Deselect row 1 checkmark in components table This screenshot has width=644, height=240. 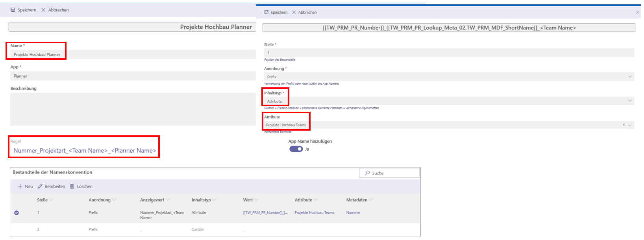17,213
